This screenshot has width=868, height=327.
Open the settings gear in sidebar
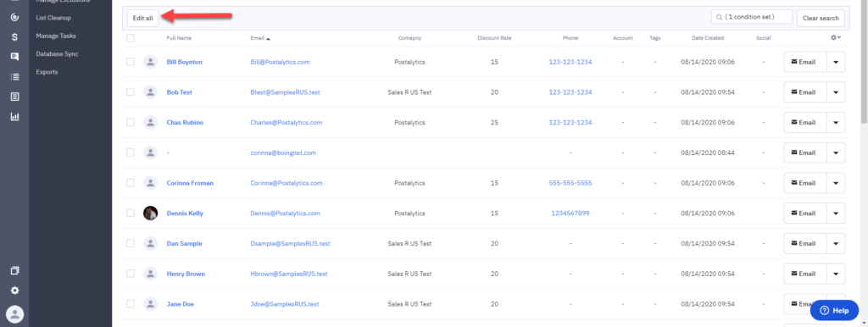(15, 291)
